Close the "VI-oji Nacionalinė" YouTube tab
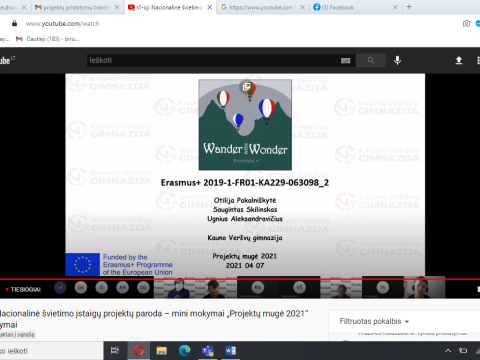The height and width of the screenshot is (360, 480). 209,7
